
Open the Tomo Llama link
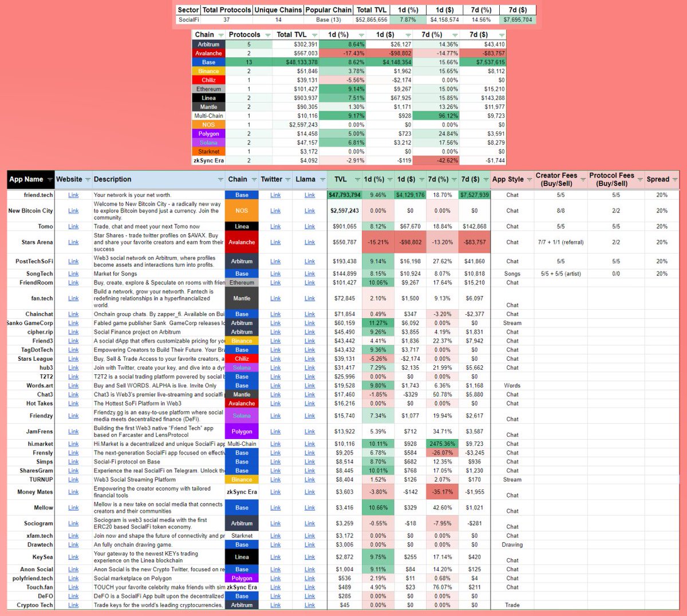pos(310,227)
